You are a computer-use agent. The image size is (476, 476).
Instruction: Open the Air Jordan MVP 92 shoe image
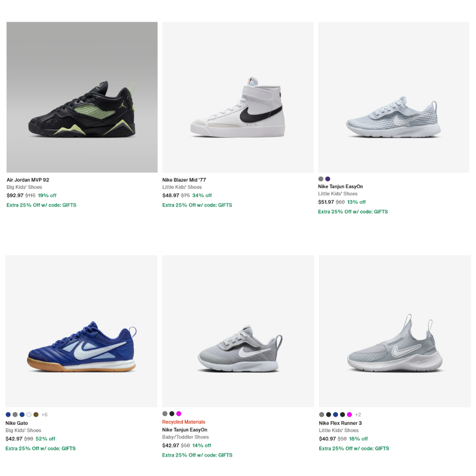[x=82, y=97]
